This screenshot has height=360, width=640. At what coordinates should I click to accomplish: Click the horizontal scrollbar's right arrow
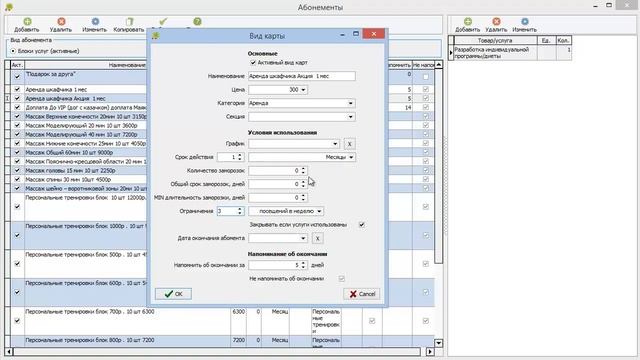click(430, 351)
